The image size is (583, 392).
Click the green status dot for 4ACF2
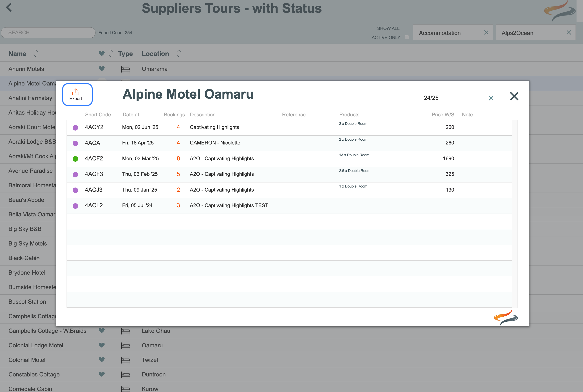click(75, 159)
